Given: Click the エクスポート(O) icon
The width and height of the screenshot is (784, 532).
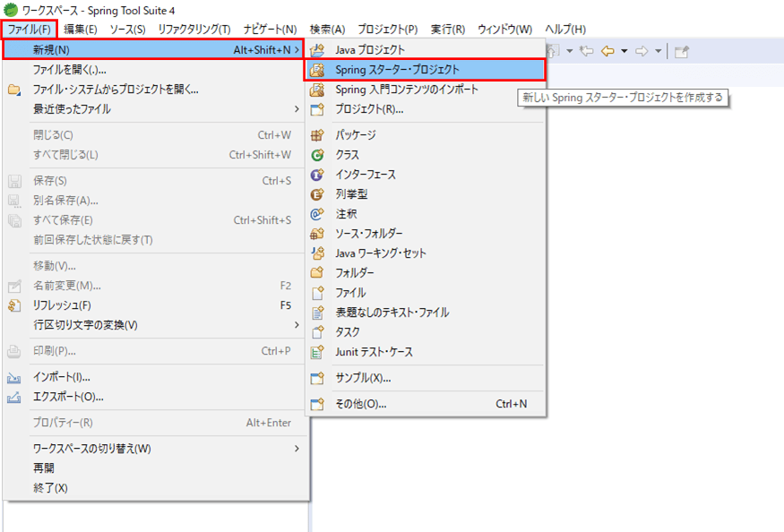Looking at the screenshot, I should click(14, 398).
